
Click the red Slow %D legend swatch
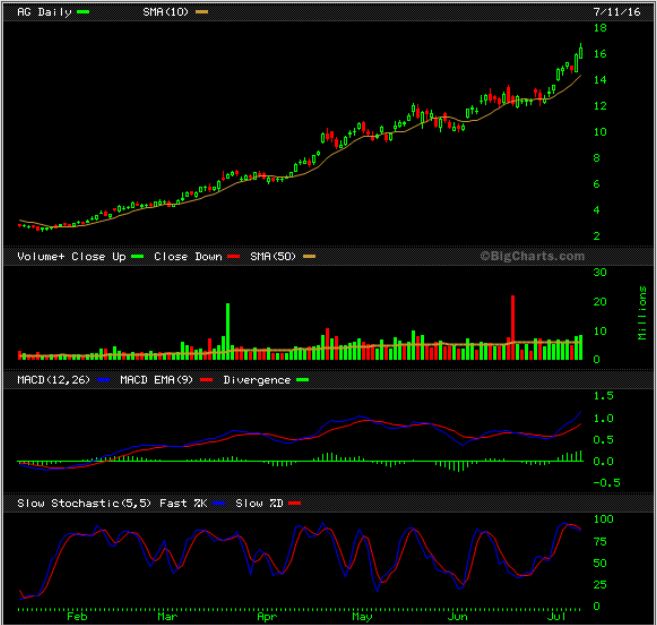click(x=294, y=503)
